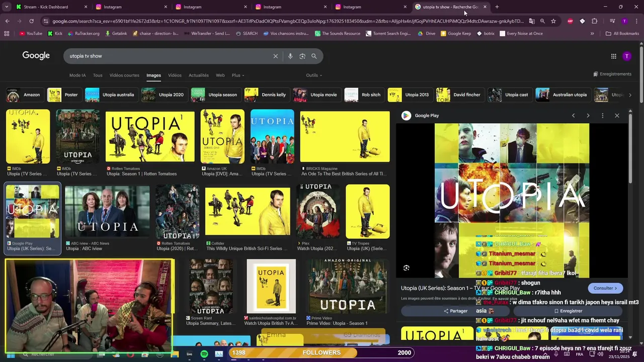The image size is (644, 362).
Task: Open the RuTracker.org bookmark
Action: click(x=83, y=34)
